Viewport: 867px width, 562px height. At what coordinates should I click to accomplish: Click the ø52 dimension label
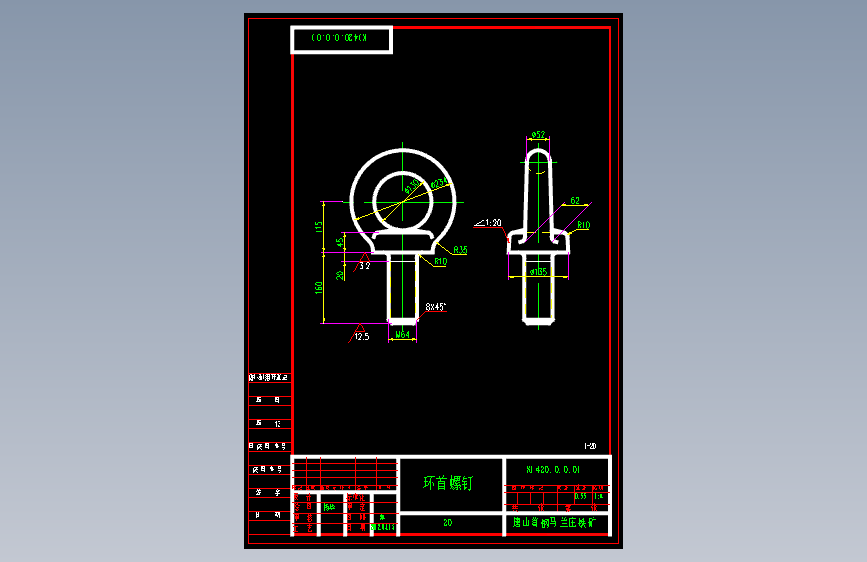(x=538, y=134)
